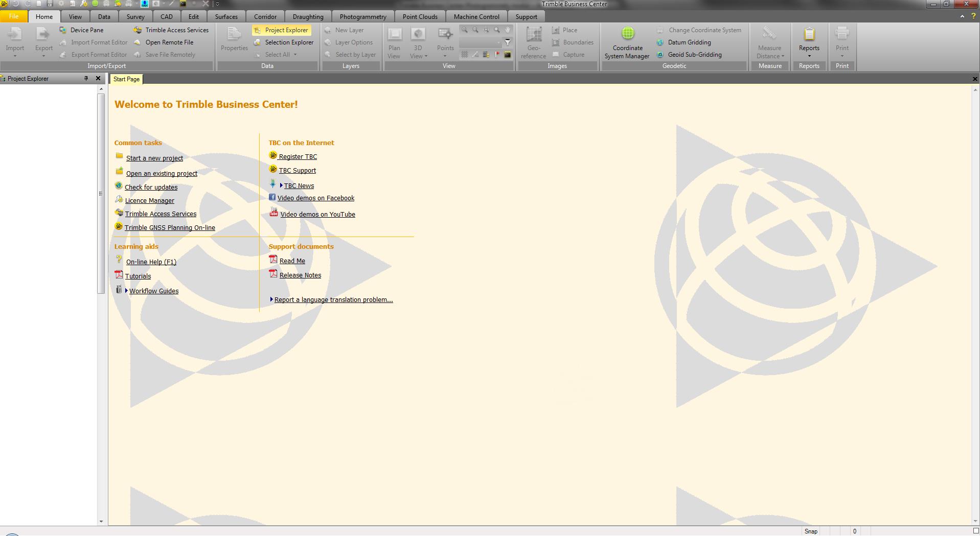Image resolution: width=980 pixels, height=536 pixels.
Task: Toggle Snap in the status bar
Action: coord(811,531)
